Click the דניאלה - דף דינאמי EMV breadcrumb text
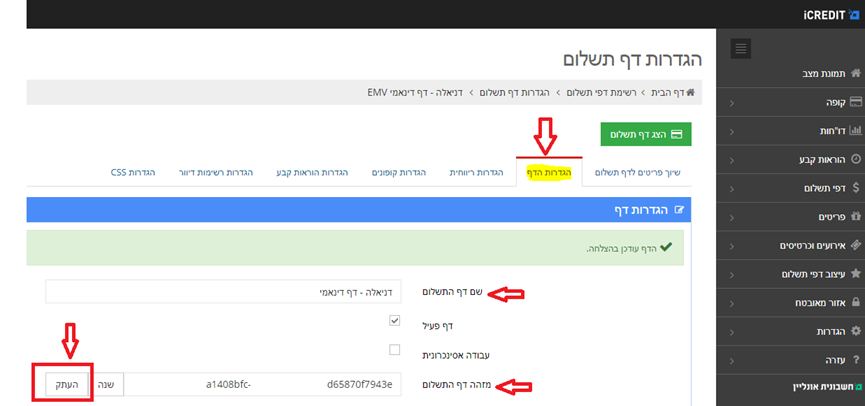 [x=415, y=92]
